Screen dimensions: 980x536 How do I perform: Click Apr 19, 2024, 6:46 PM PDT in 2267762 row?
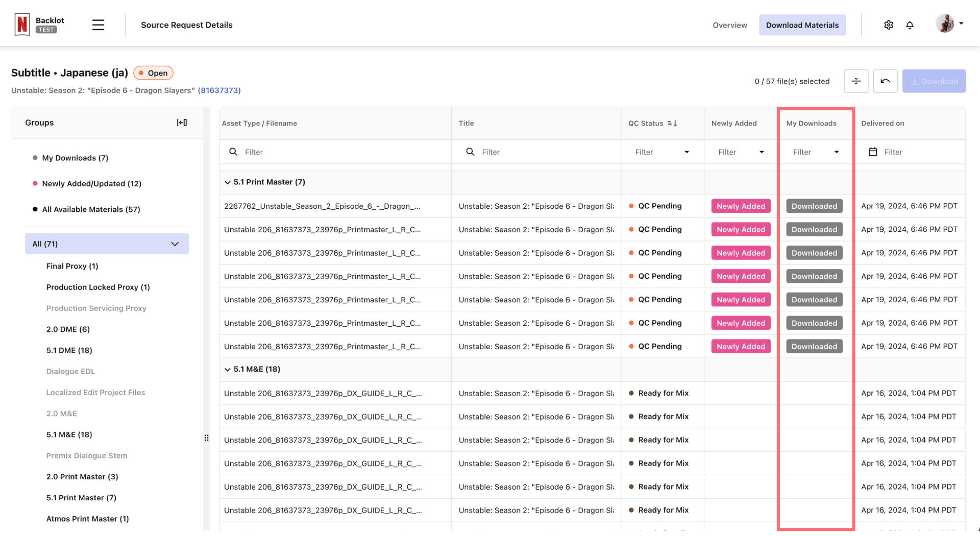(909, 206)
